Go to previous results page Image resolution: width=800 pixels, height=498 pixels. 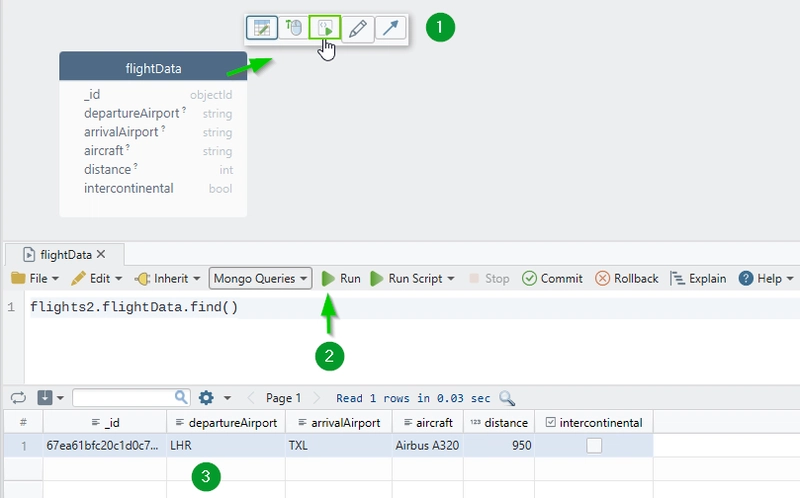(251, 398)
